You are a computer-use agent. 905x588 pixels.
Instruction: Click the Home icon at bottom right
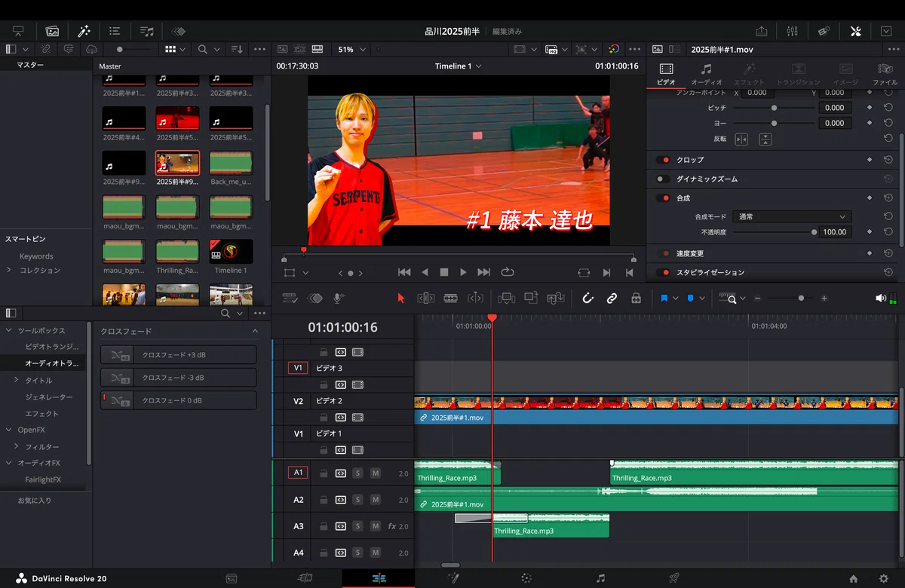854,578
